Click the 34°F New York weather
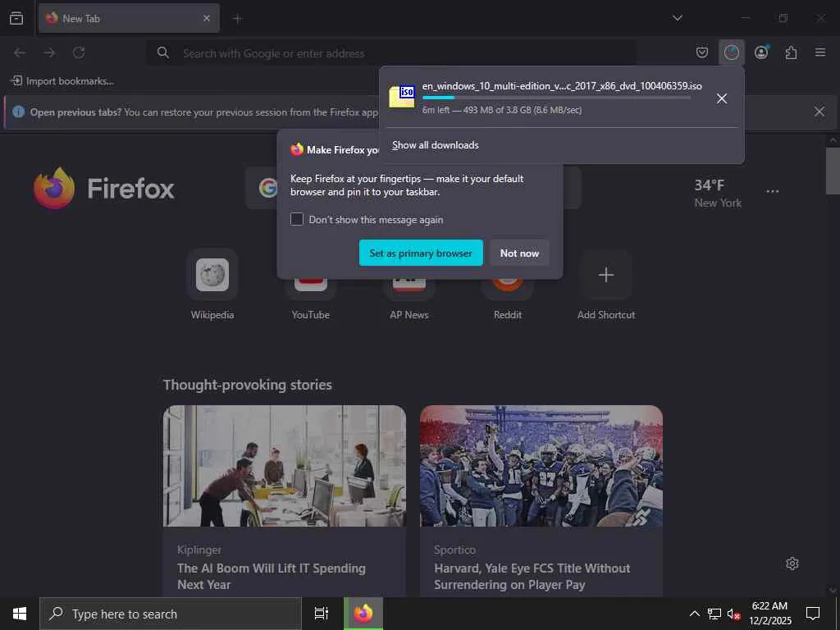This screenshot has width=840, height=630. click(718, 193)
